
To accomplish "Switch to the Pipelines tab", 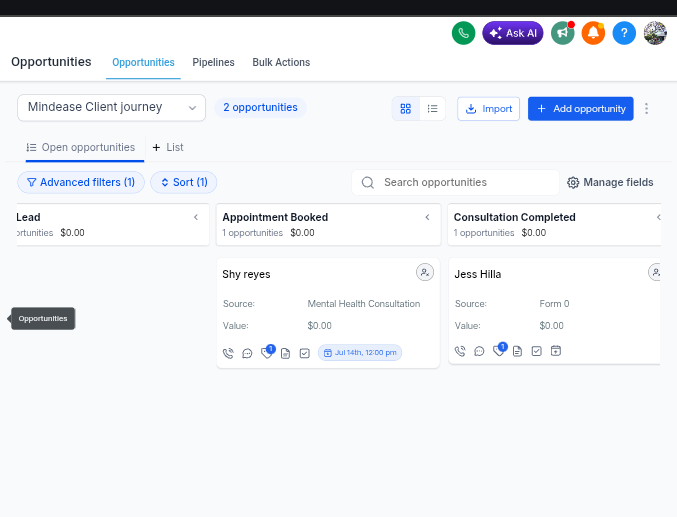I will point(213,62).
